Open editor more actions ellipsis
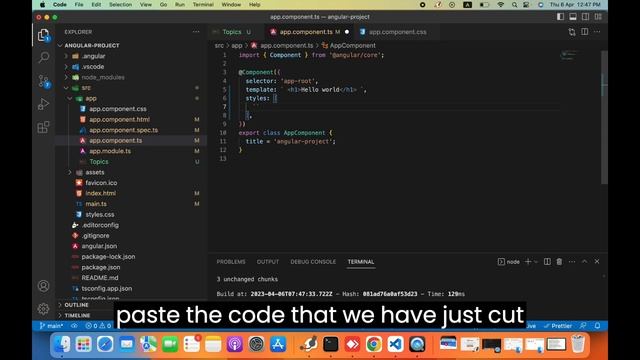640x360 pixels. point(597,32)
